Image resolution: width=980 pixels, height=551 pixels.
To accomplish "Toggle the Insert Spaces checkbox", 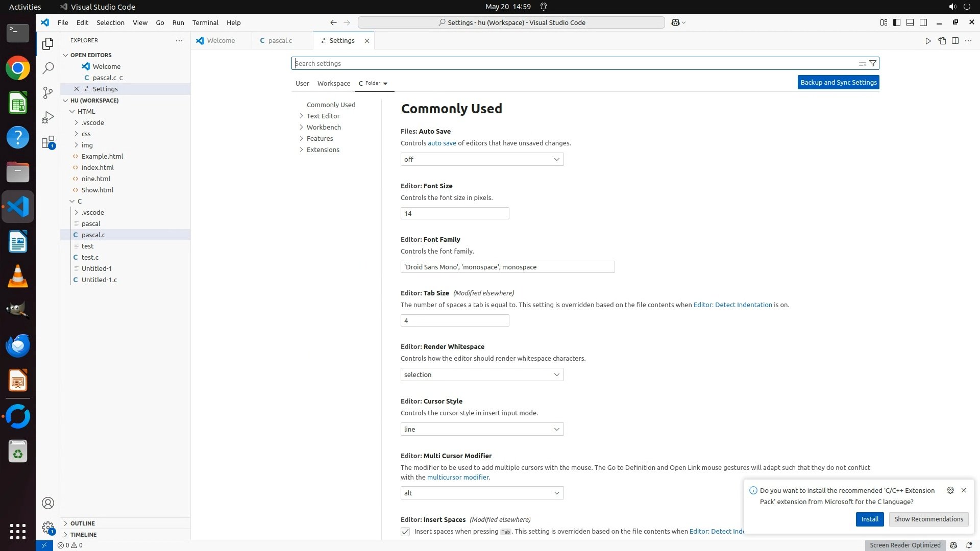I will pyautogui.click(x=405, y=532).
